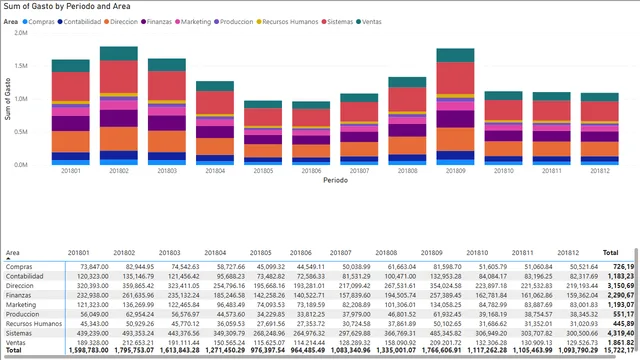
Task: Click the Total column header in table
Action: (611, 253)
